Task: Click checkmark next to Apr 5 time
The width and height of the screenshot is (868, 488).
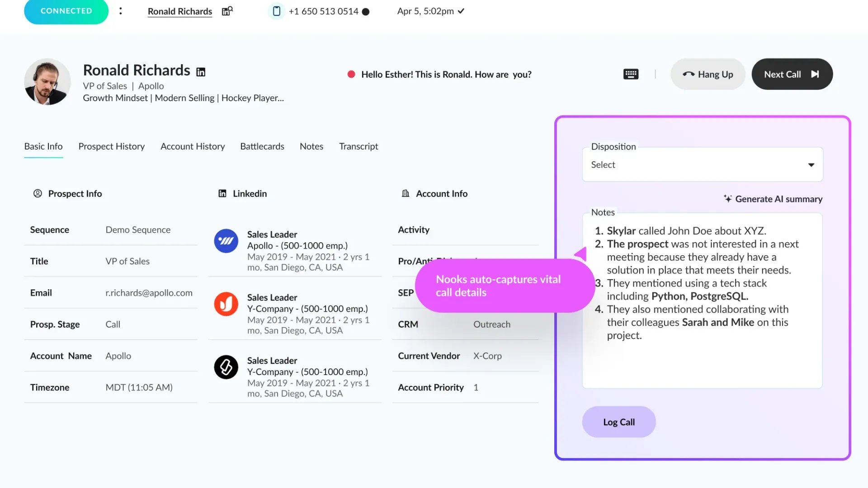Action: click(461, 11)
